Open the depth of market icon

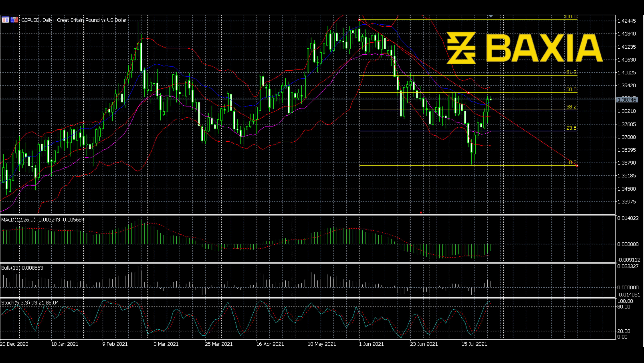[15, 20]
